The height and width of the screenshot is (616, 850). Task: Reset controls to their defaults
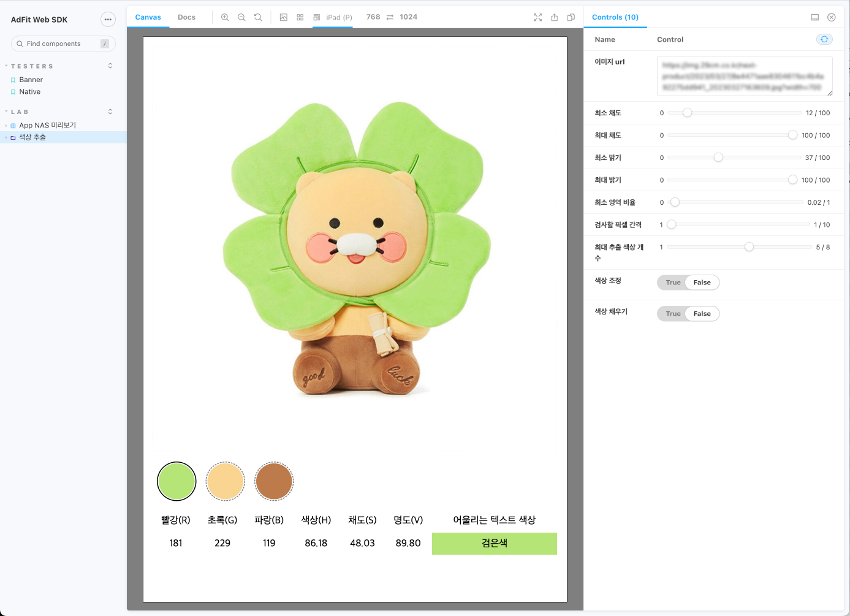coord(825,39)
